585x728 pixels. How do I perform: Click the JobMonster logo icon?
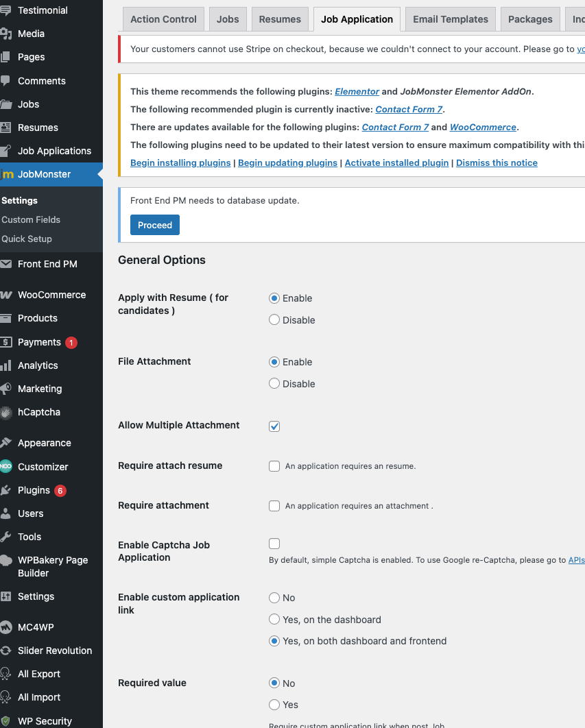[6, 174]
